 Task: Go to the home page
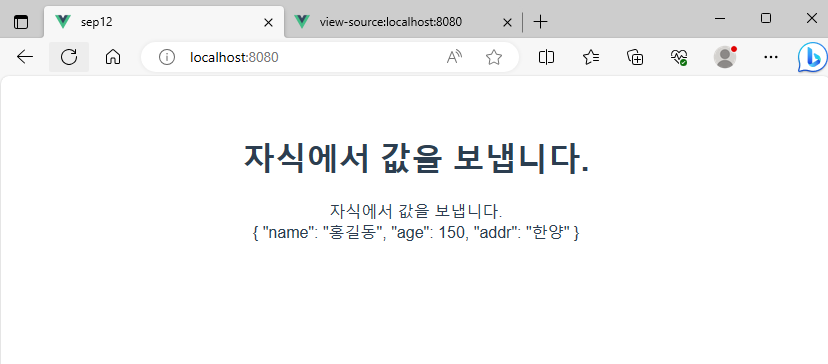click(113, 57)
